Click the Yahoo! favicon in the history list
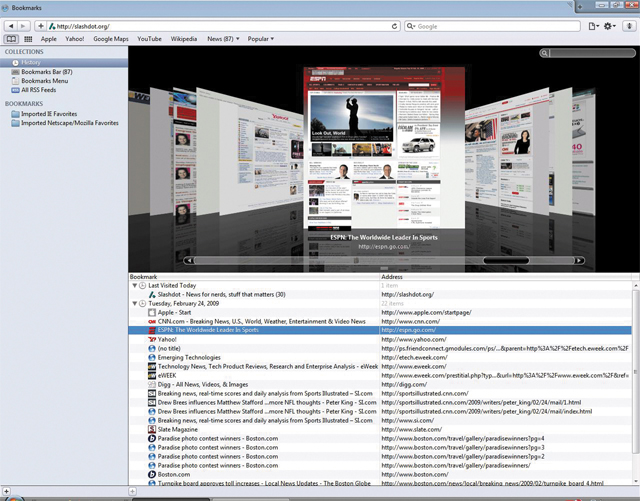The height and width of the screenshot is (501, 640). (152, 339)
